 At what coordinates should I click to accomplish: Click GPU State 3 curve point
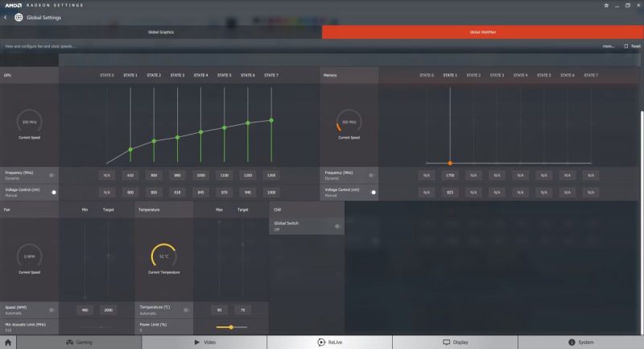pos(177,137)
